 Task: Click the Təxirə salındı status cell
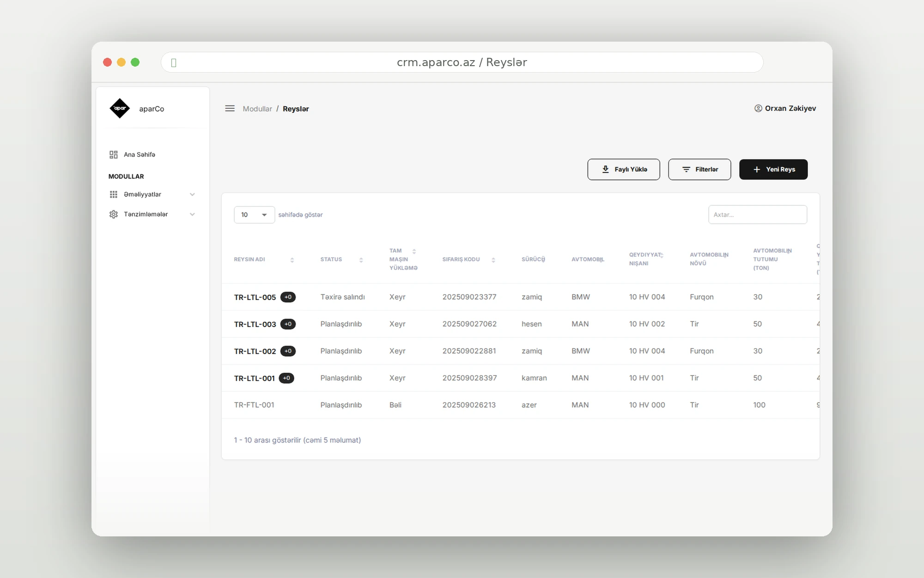342,297
